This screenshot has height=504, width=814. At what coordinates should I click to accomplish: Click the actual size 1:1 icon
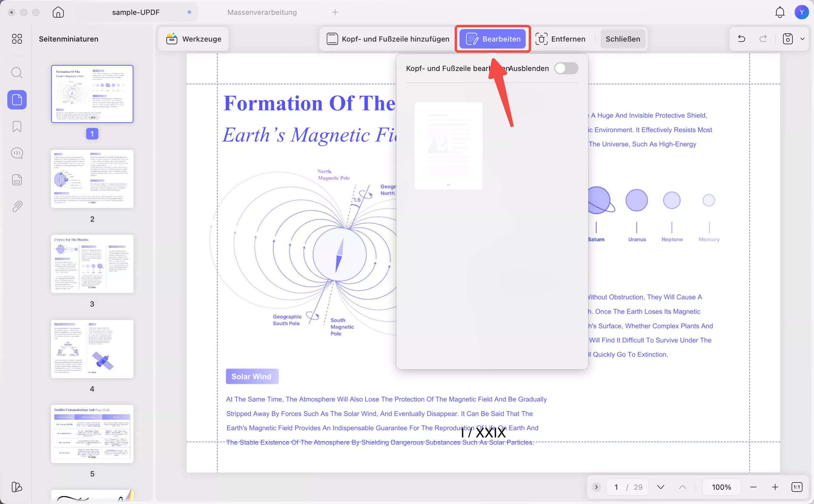(x=797, y=487)
